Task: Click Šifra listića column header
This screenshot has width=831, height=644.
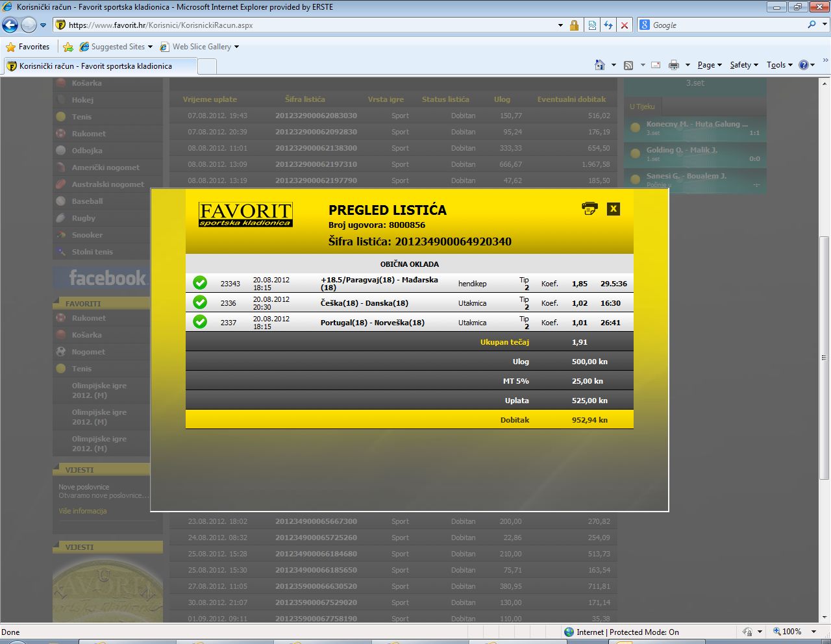Action: pyautogui.click(x=304, y=99)
